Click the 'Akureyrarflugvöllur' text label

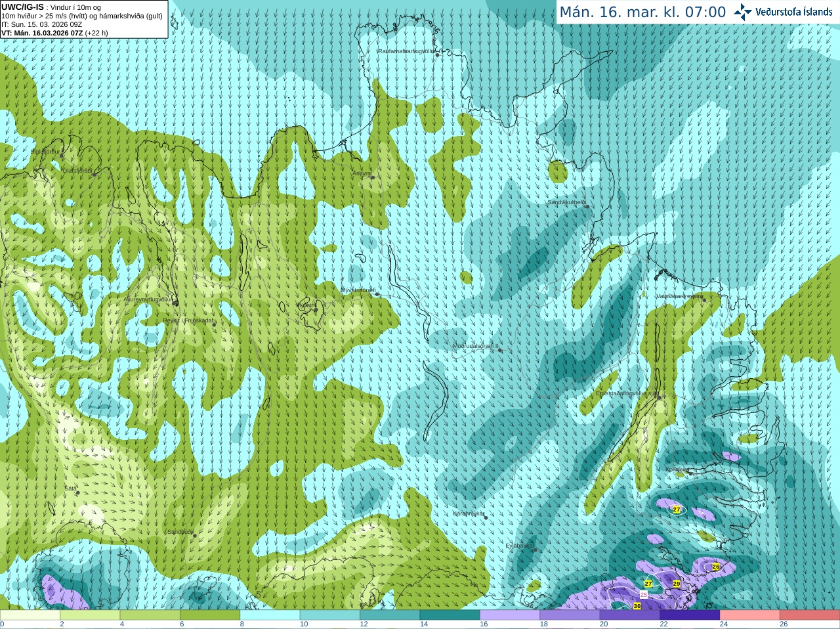click(x=148, y=299)
